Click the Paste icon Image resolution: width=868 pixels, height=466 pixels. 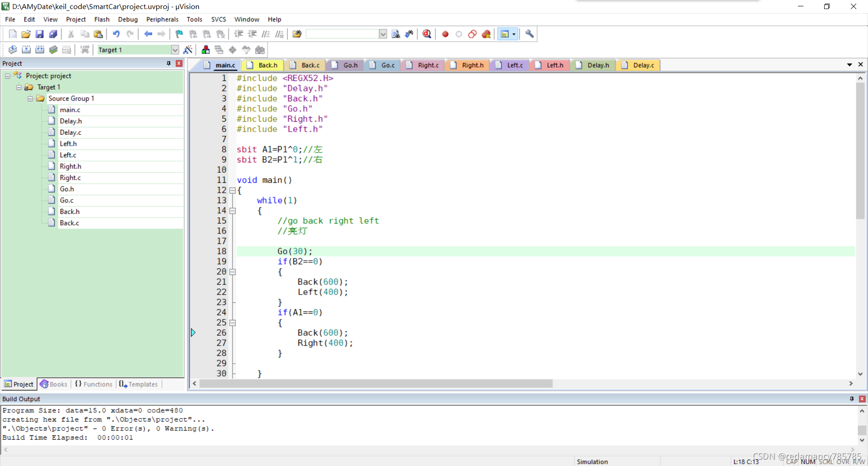pyautogui.click(x=98, y=34)
